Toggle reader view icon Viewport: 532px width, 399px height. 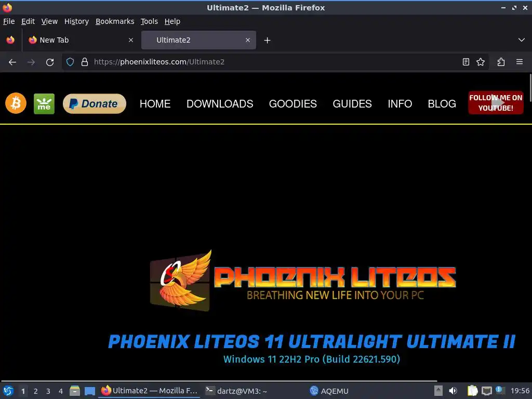(x=466, y=62)
